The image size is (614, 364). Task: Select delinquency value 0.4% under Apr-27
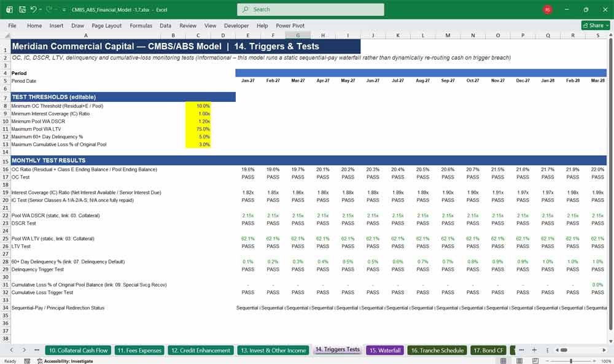coord(323,262)
